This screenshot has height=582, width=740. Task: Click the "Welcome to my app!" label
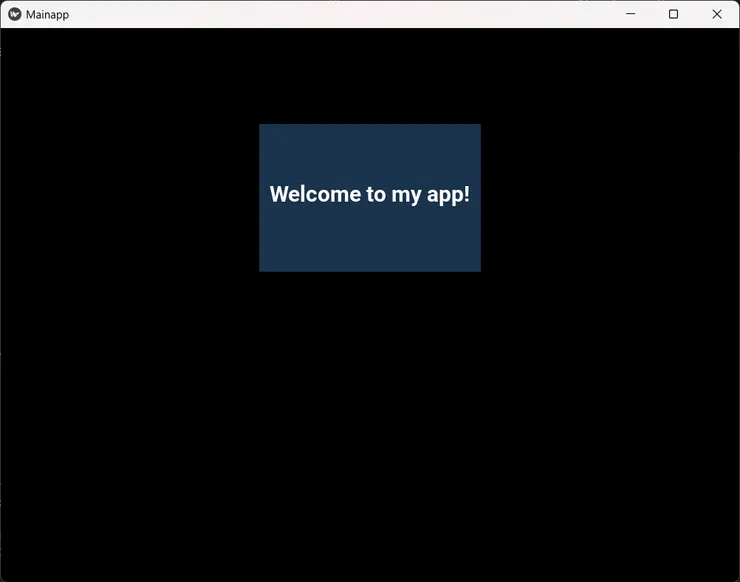click(x=370, y=194)
